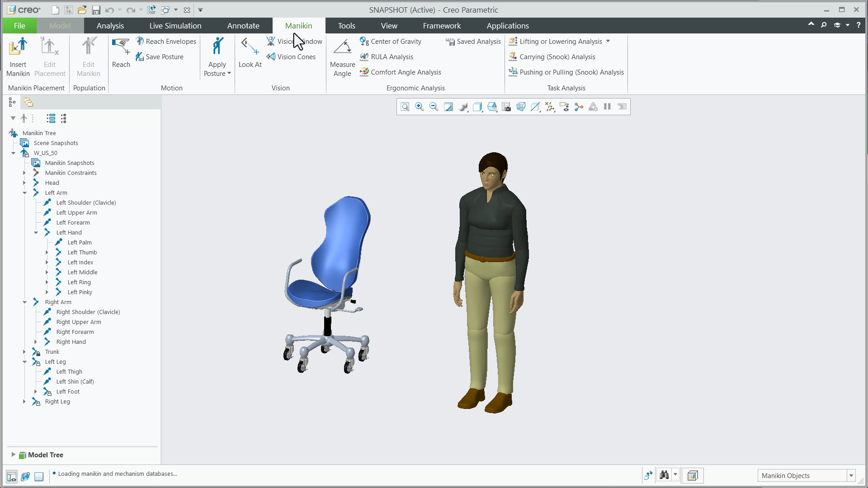The image size is (868, 488).
Task: Switch to the Analysis ribbon tab
Action: point(110,26)
